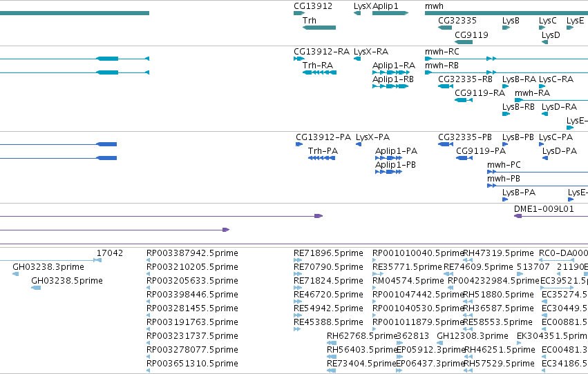This screenshot has height=374, width=588.
Task: Select the mwh-PB protein label
Action: (503, 179)
